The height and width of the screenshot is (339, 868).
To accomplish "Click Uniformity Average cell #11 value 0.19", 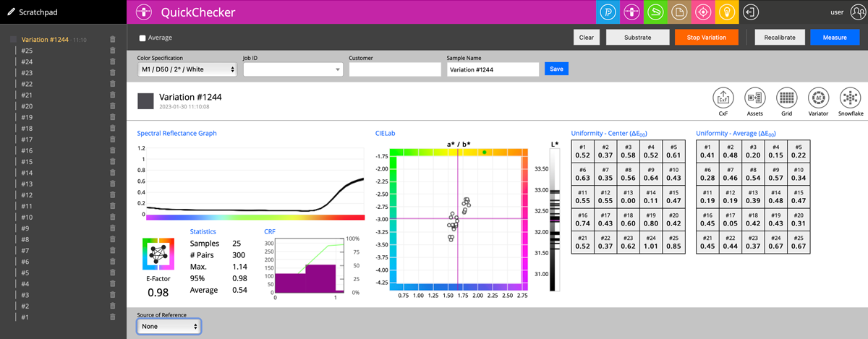I will (x=708, y=197).
